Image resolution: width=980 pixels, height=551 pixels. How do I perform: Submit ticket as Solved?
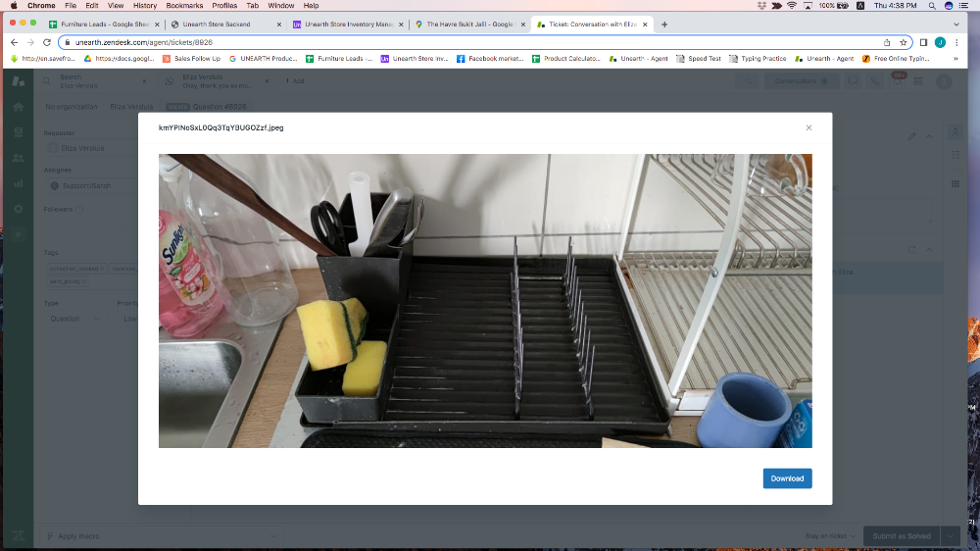(x=902, y=536)
